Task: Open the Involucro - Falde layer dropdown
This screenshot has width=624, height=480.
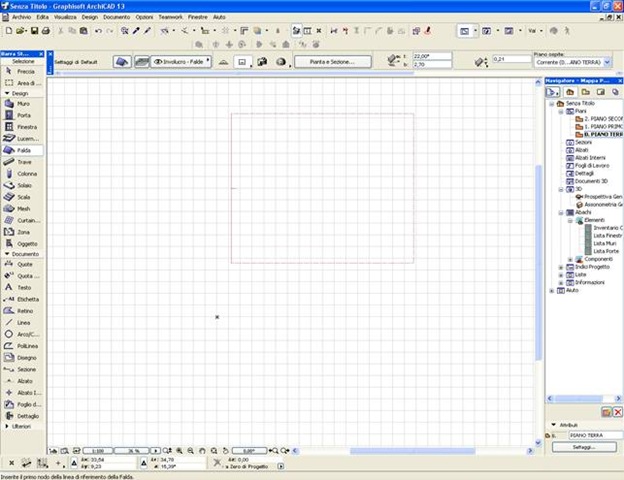Action: pos(181,62)
